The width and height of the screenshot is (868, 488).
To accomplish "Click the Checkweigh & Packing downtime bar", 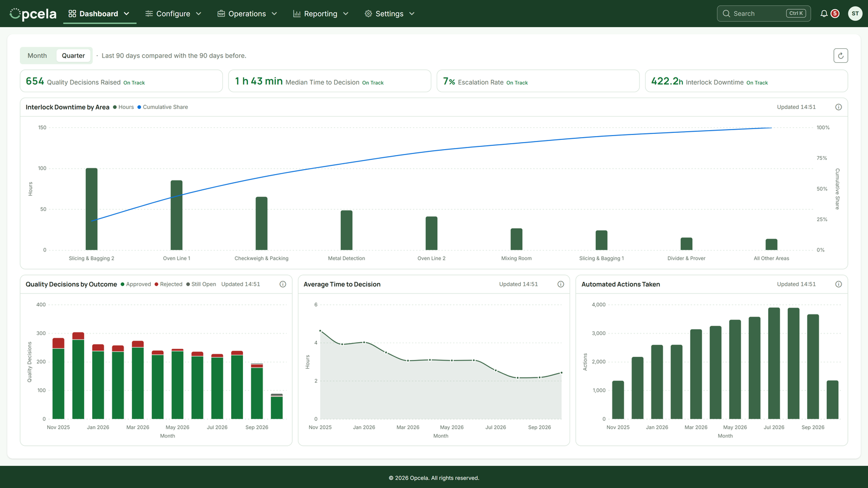I will (261, 223).
